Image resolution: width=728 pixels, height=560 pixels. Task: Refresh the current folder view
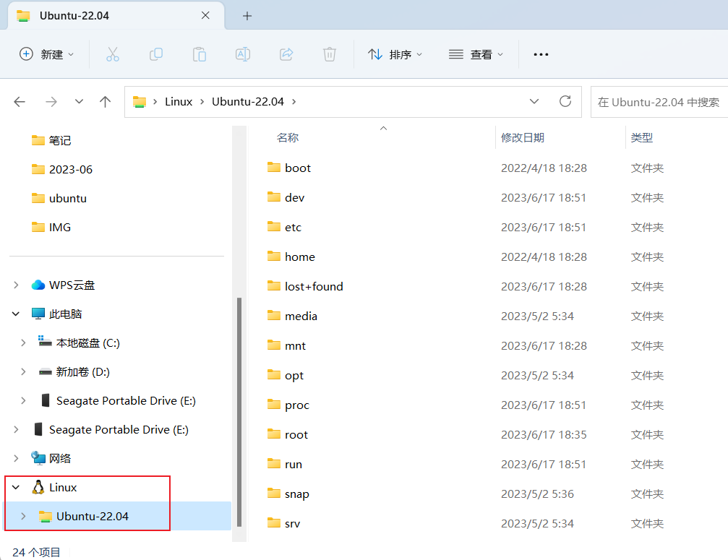pyautogui.click(x=565, y=101)
